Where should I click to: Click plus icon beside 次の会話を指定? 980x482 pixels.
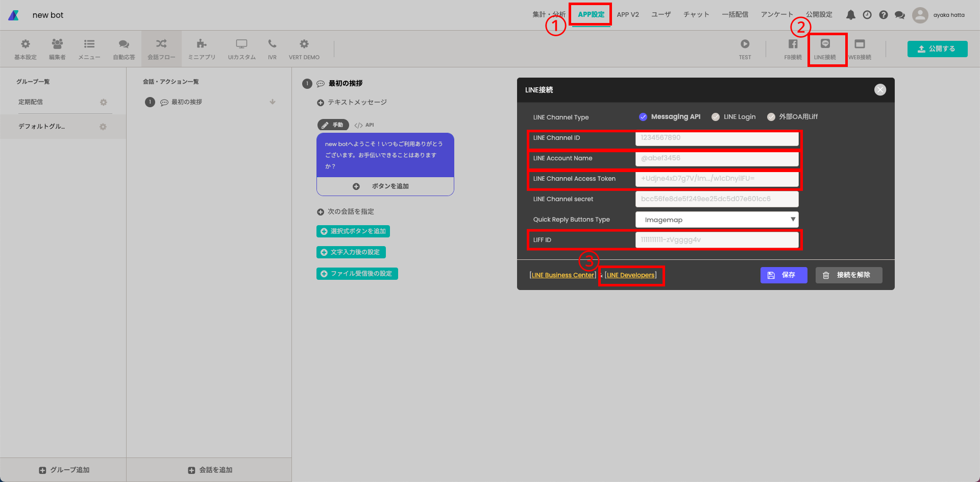(321, 212)
